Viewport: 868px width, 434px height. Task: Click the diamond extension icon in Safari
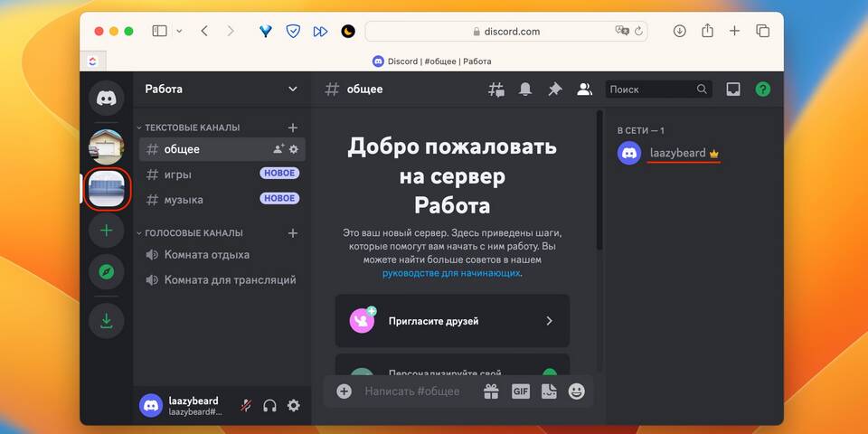click(x=266, y=31)
